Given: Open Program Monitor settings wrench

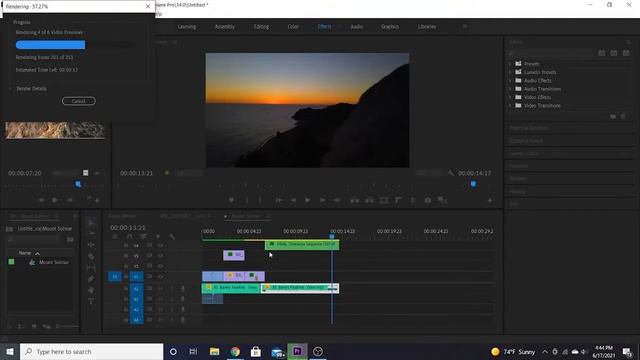Looking at the screenshot, I should [451, 173].
